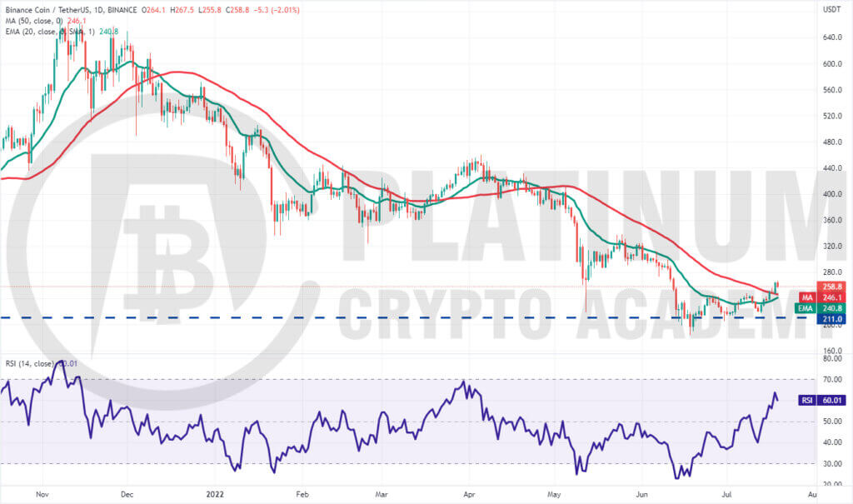Click the Nov label on the time axis

coord(42,494)
